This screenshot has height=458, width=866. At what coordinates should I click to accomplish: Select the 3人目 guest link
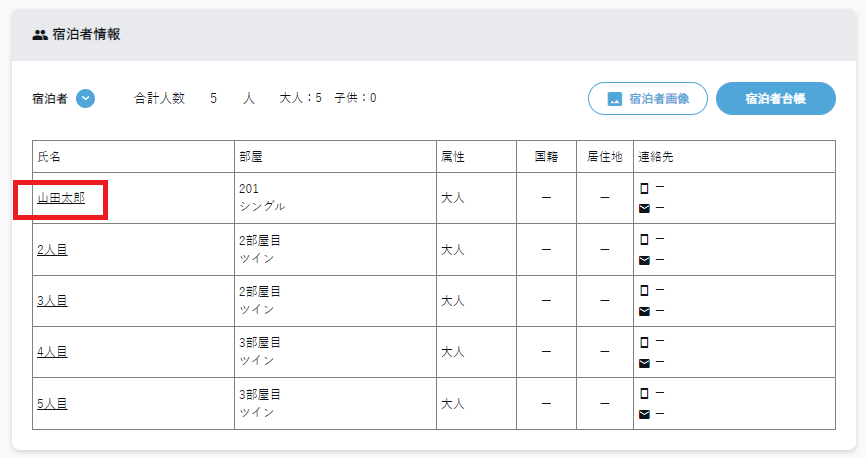52,301
